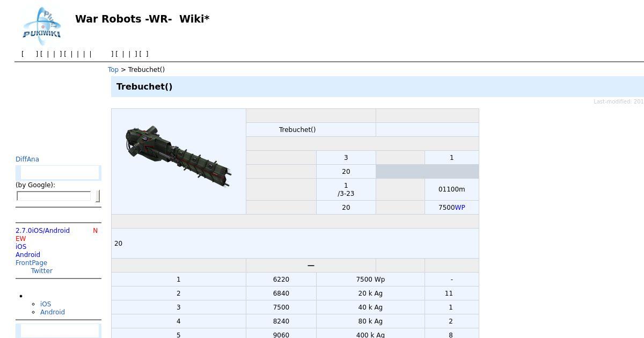Click the PukiWiki Plus logo

pos(41,26)
